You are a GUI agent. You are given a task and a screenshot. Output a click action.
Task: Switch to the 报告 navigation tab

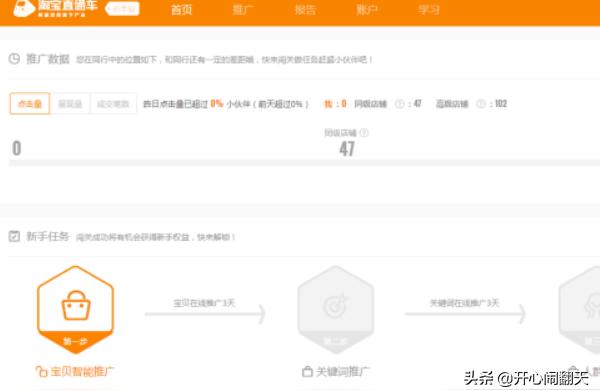(305, 10)
